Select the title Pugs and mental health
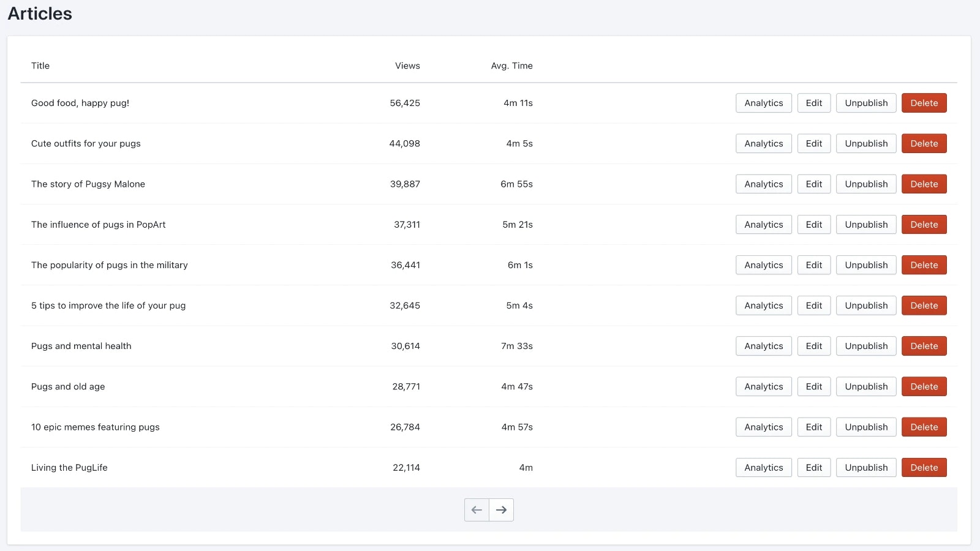The image size is (980, 551). [x=81, y=346]
